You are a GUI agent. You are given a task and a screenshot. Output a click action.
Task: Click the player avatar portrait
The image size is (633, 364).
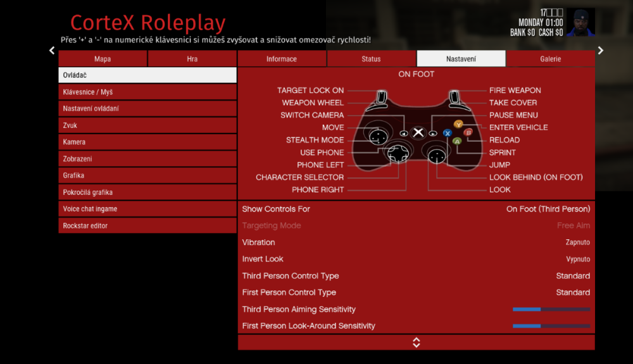[580, 22]
